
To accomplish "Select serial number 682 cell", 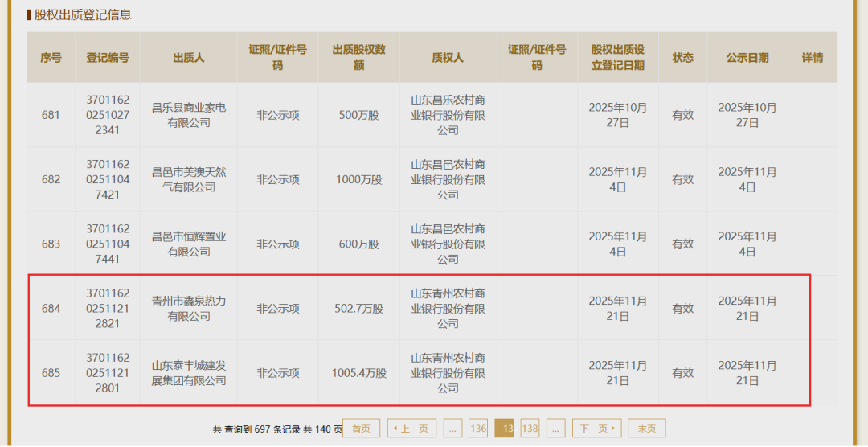I will (51, 179).
